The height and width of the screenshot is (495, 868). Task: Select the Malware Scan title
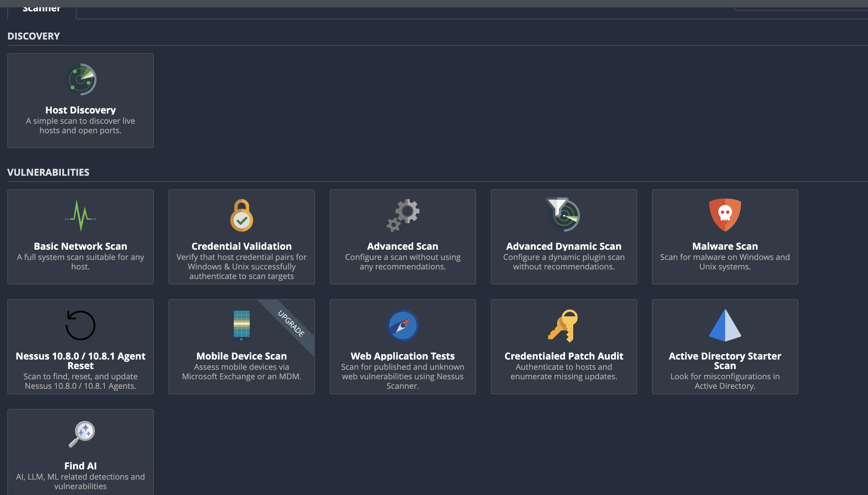725,246
